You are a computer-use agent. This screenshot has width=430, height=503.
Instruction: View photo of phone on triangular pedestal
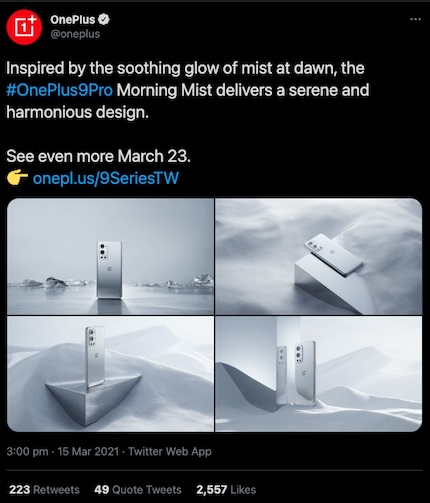pos(110,374)
